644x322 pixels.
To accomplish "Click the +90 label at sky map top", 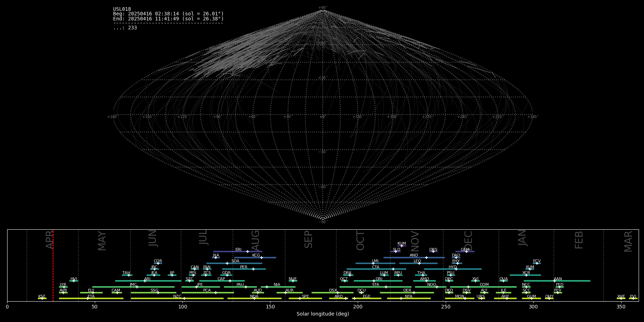I will pos(323,8).
